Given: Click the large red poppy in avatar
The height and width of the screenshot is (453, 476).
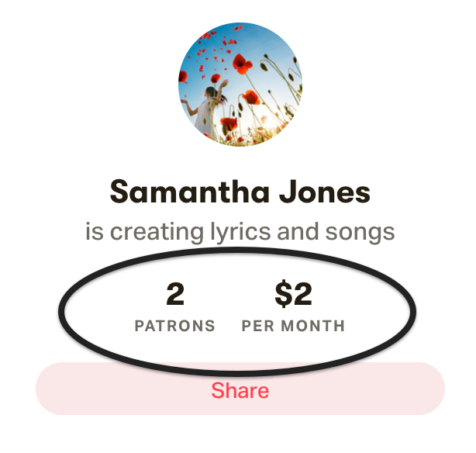Looking at the screenshot, I should 242,64.
